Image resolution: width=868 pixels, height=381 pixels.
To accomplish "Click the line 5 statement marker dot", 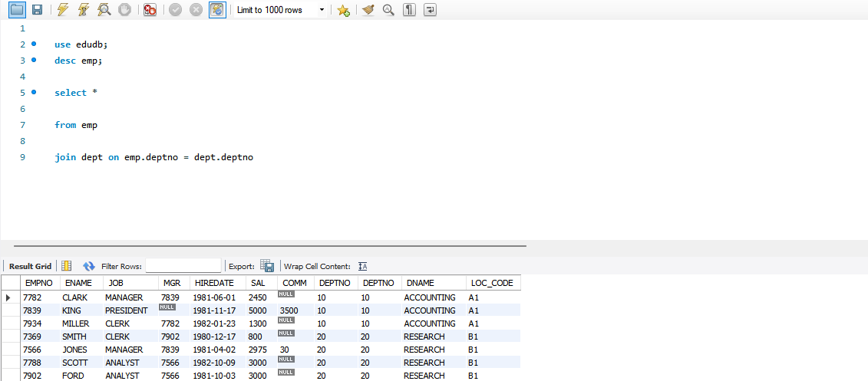I will [34, 92].
